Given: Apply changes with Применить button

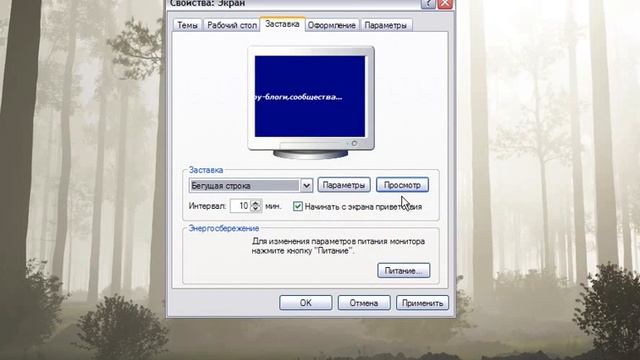Looking at the screenshot, I should point(422,303).
